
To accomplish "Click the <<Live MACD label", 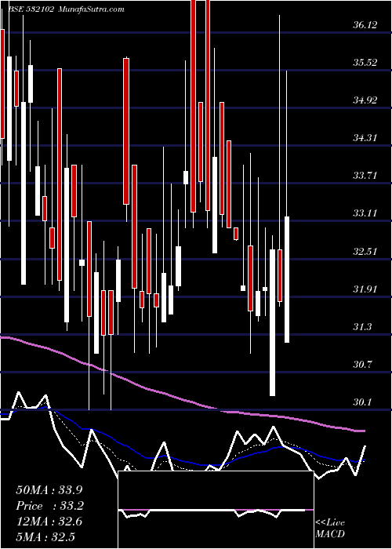I will tap(330, 528).
